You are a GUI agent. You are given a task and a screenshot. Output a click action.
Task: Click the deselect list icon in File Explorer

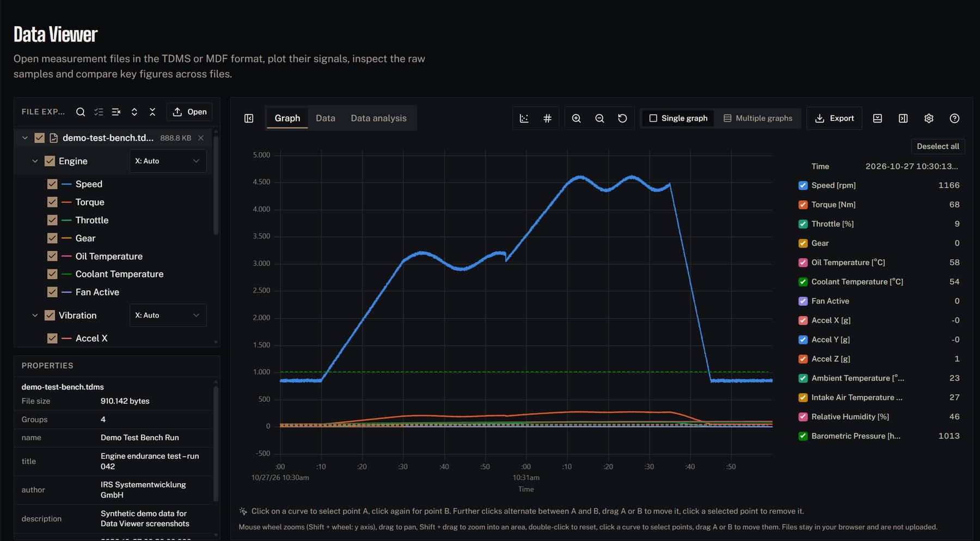116,112
